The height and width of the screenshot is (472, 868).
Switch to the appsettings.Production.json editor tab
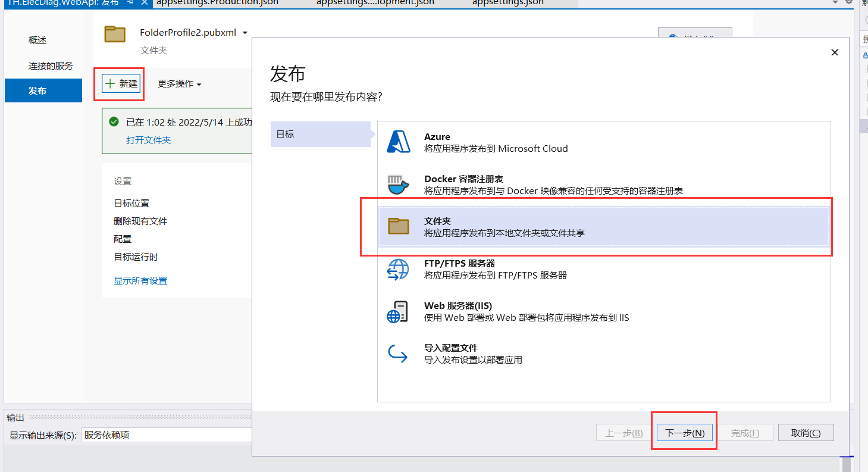217,3
